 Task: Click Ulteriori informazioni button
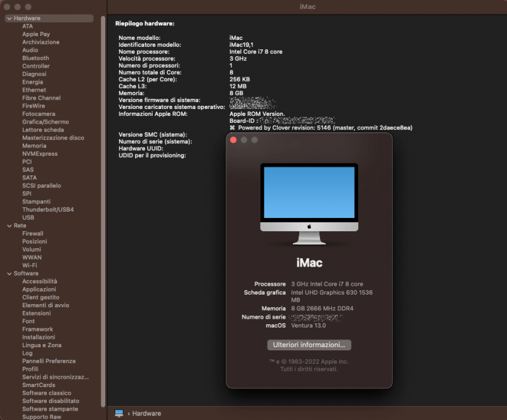309,345
